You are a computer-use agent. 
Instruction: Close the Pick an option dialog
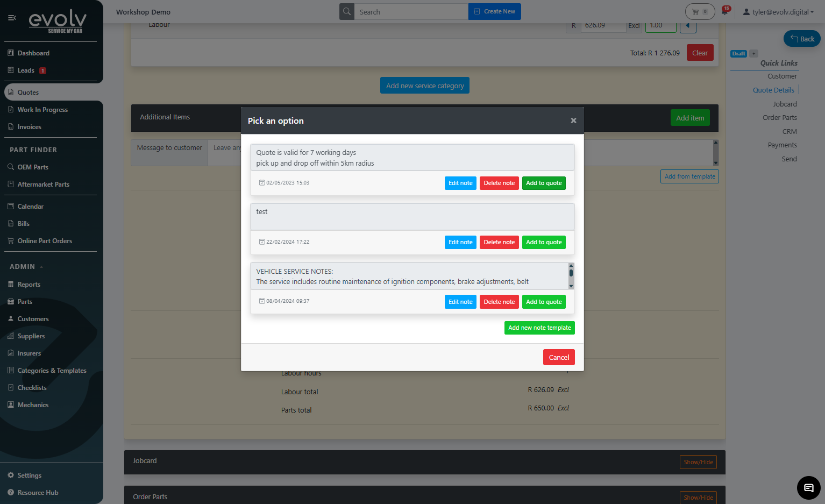click(x=573, y=120)
